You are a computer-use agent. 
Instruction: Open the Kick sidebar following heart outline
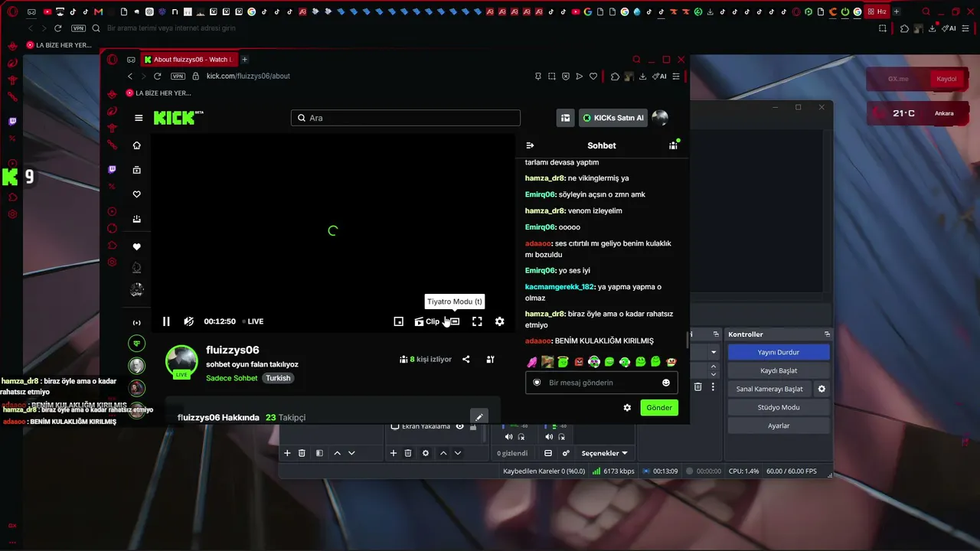pos(137,194)
